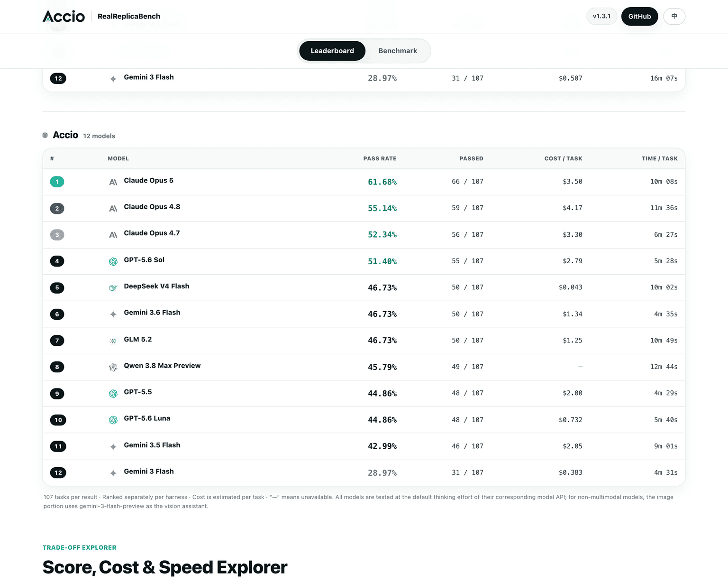Click the 12m 44s time value
Viewport: 728px width, 582px height.
click(x=664, y=367)
